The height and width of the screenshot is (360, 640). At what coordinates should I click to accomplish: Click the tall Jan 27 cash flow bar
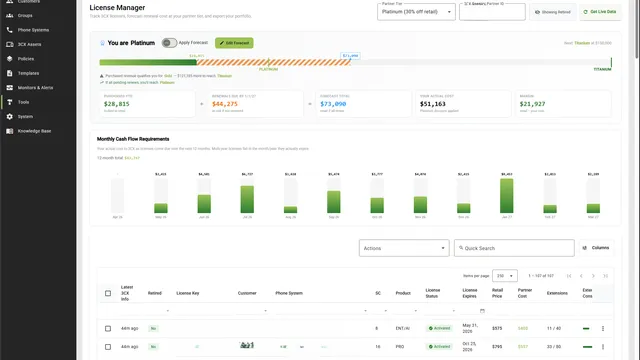[507, 196]
